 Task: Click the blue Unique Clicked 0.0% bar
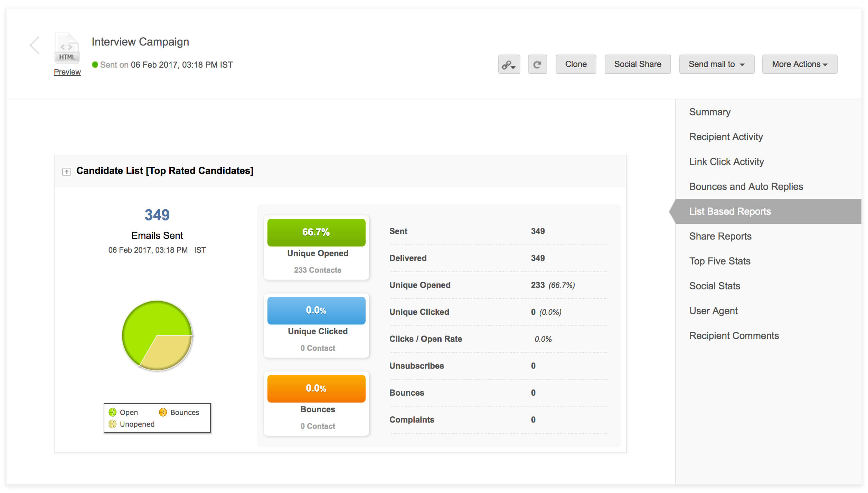(316, 310)
